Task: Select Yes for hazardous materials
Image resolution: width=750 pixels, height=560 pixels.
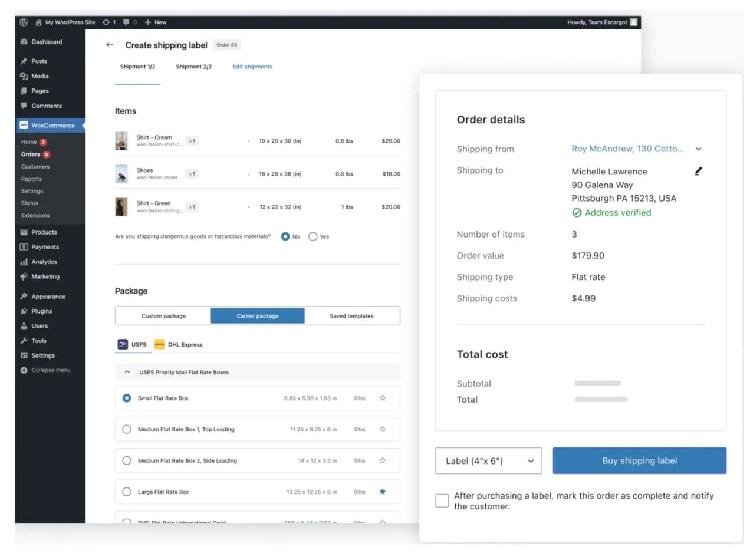Action: tap(313, 236)
